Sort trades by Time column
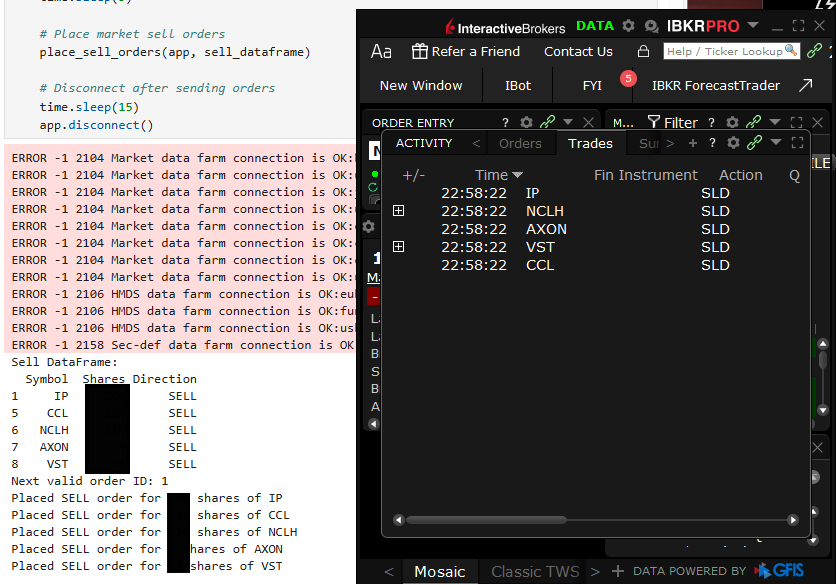This screenshot has height=584, width=836. pos(499,175)
